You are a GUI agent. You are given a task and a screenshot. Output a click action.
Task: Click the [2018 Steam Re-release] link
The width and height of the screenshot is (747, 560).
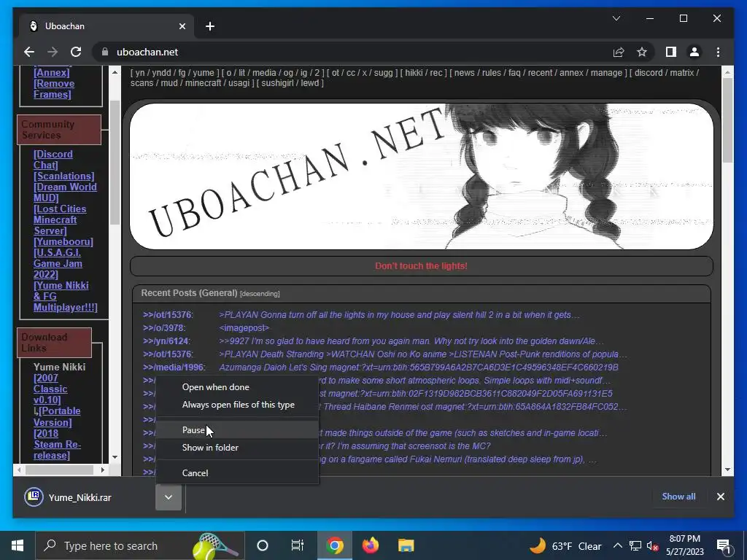57,444
